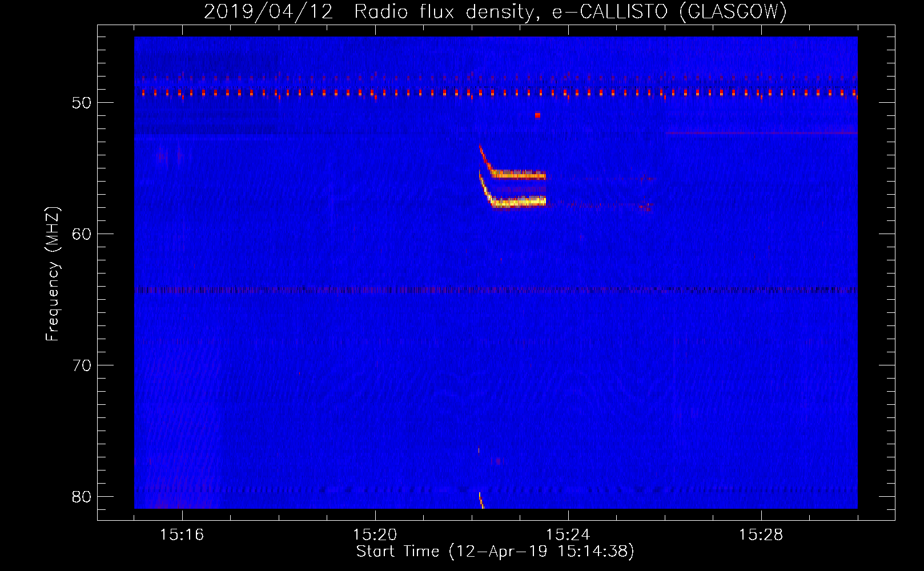Click the 70 frequency tick label
Screen dimensions: 924x571
click(82, 365)
